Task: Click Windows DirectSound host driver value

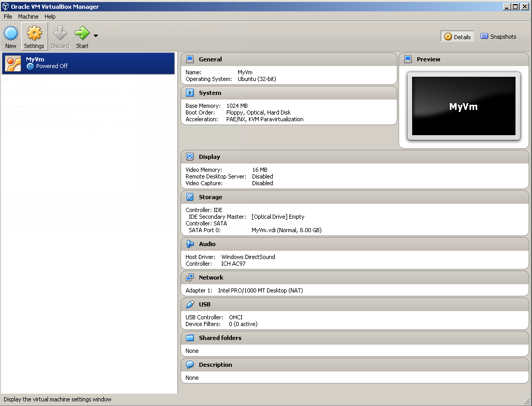Action: [x=248, y=257]
